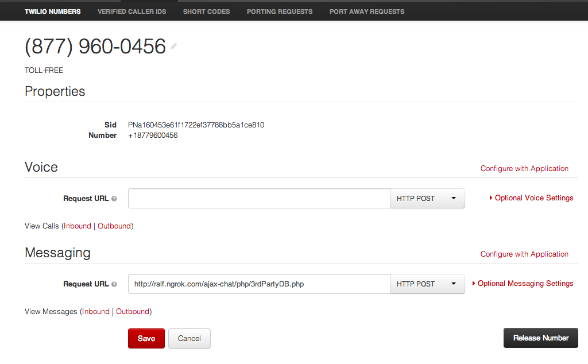Screen dimensions: 588x364
Task: Expand Optional Messaging Settings
Action: coord(523,284)
